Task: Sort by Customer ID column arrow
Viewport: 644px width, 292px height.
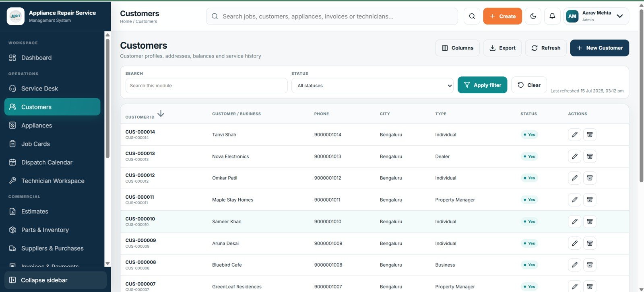Action: 161,114
